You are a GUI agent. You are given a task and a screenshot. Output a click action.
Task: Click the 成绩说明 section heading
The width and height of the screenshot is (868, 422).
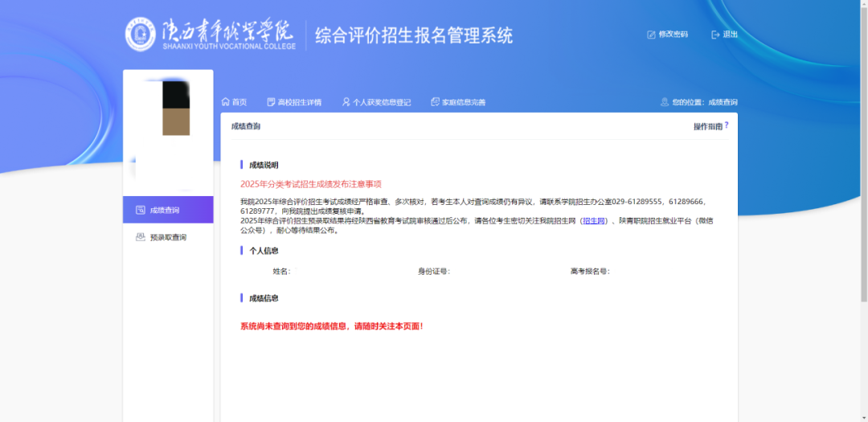(264, 165)
